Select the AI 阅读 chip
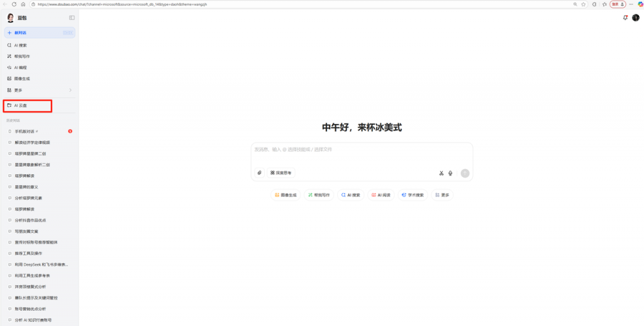The width and height of the screenshot is (644, 326). [x=380, y=195]
